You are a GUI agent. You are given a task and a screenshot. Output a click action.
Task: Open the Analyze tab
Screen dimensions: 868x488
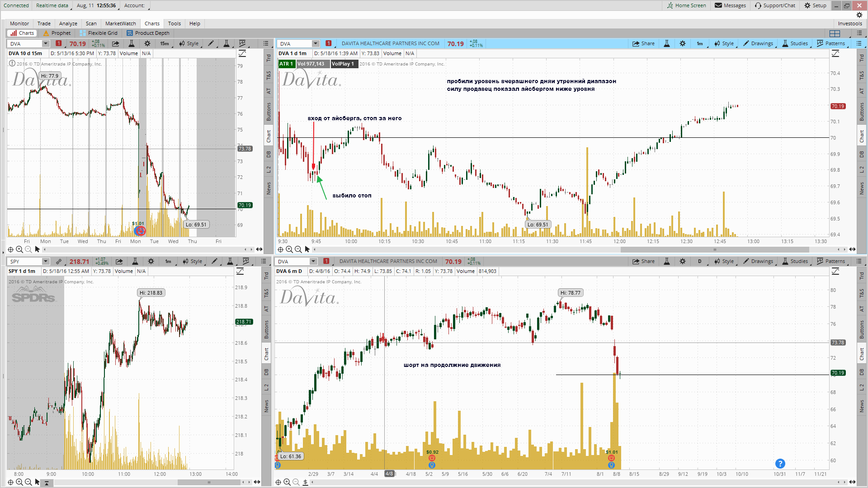(x=68, y=23)
